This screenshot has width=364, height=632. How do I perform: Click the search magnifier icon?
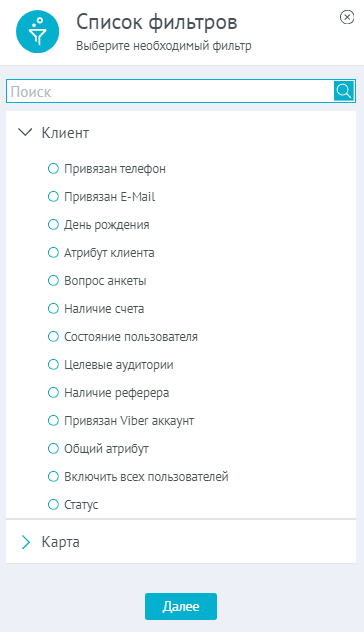click(x=344, y=91)
